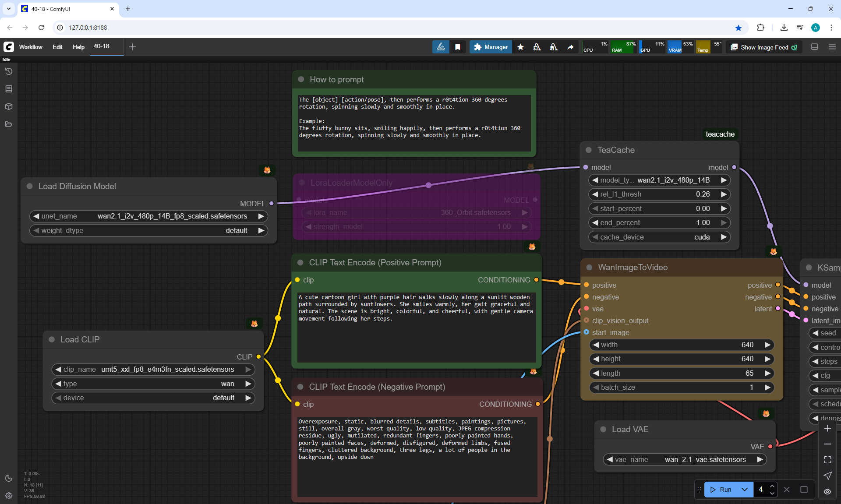Open Run button dropdown arrow

(745, 490)
